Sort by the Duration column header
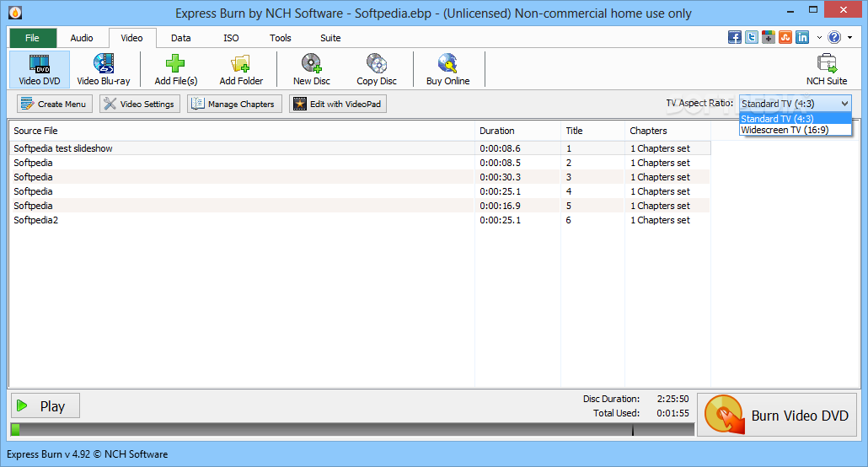868x467 pixels. click(517, 131)
